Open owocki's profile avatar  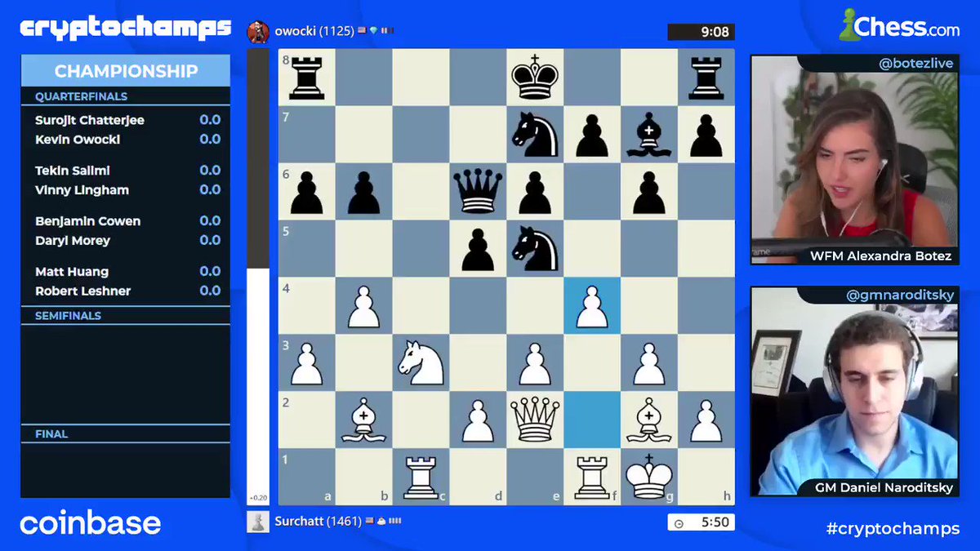258,32
